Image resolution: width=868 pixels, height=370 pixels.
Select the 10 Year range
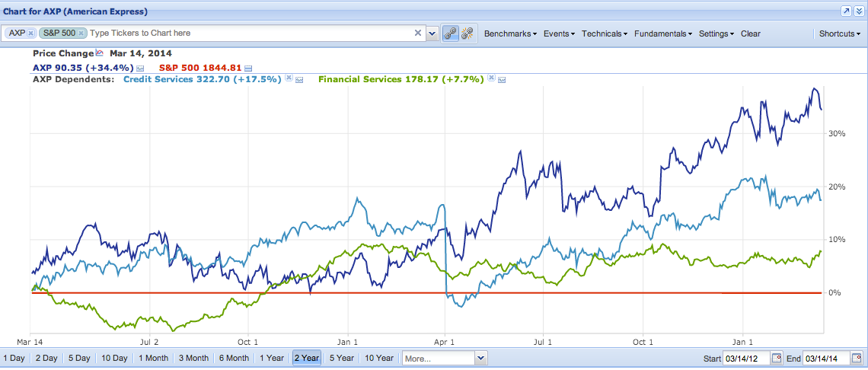click(x=378, y=359)
